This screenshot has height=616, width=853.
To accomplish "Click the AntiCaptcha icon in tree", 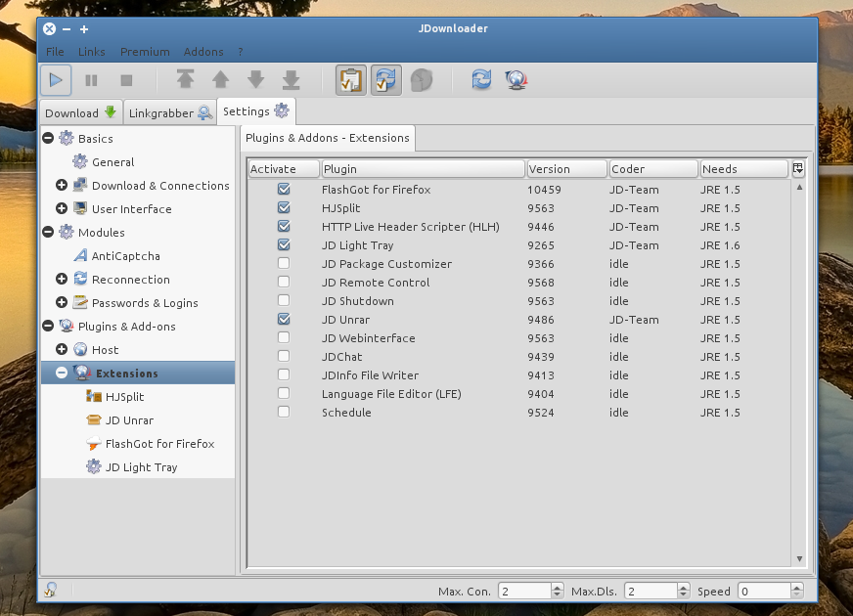I will tap(80, 255).
